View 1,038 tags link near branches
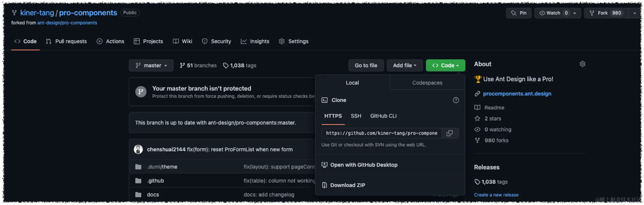 pos(240,66)
